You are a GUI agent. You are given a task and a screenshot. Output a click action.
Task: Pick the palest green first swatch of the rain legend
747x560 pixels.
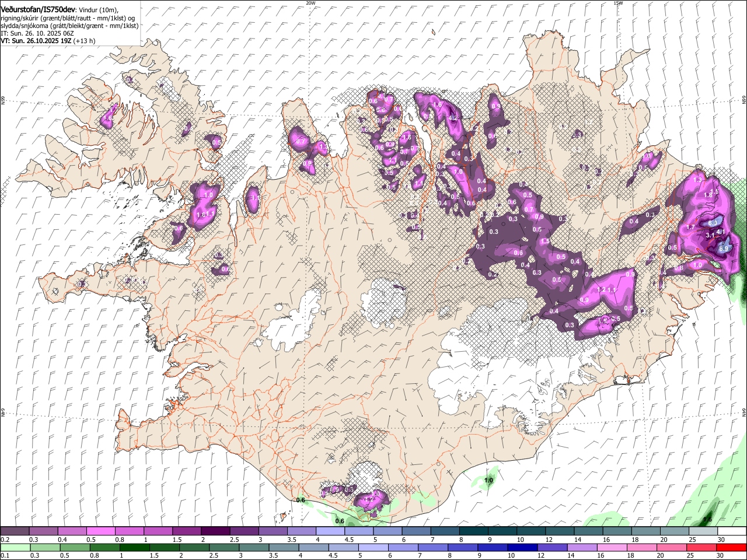click(x=16, y=548)
